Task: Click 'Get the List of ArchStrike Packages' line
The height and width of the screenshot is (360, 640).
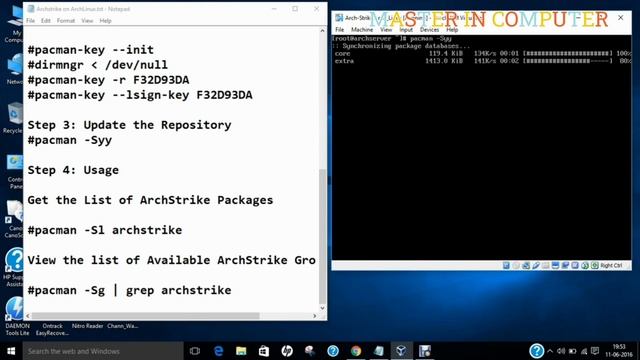Action: pyautogui.click(x=150, y=200)
